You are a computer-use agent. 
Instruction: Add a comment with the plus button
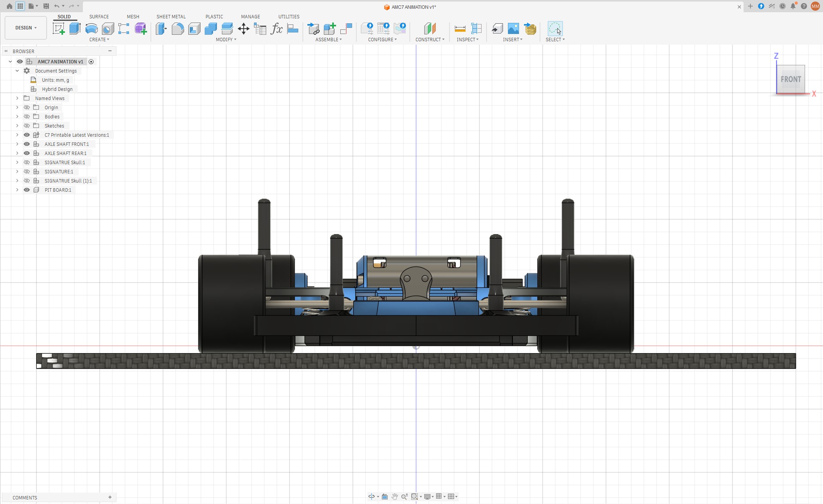[x=110, y=497]
